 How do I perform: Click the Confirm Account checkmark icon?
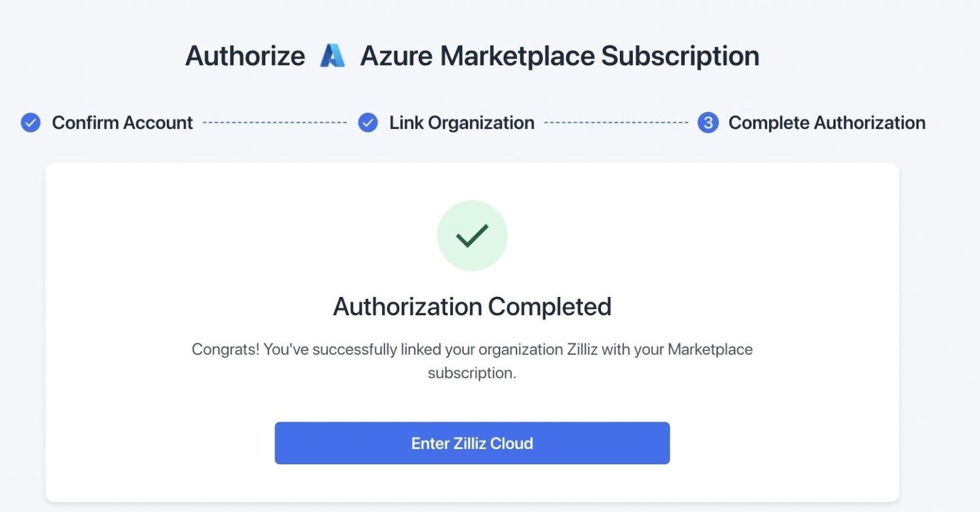tap(31, 123)
